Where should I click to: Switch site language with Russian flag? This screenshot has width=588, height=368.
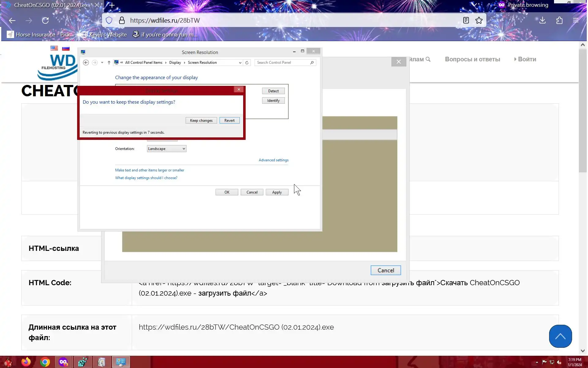point(66,48)
